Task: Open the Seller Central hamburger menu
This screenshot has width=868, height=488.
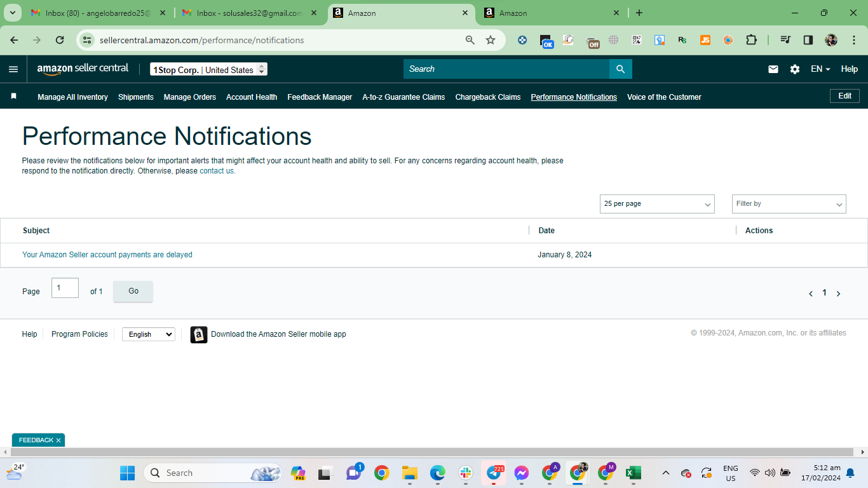Action: coord(13,69)
